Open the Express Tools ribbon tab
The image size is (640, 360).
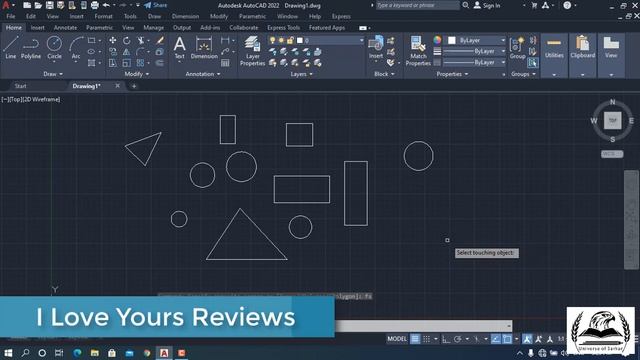(284, 28)
